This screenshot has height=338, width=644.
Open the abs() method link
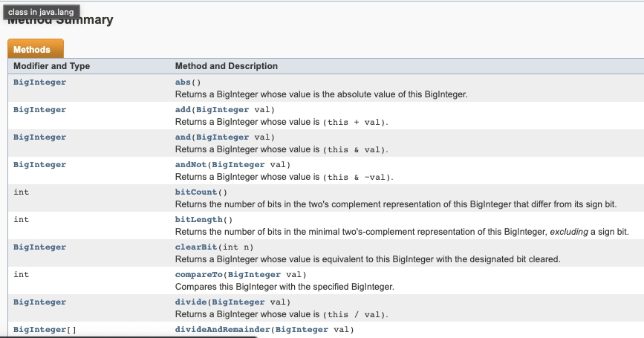click(184, 82)
